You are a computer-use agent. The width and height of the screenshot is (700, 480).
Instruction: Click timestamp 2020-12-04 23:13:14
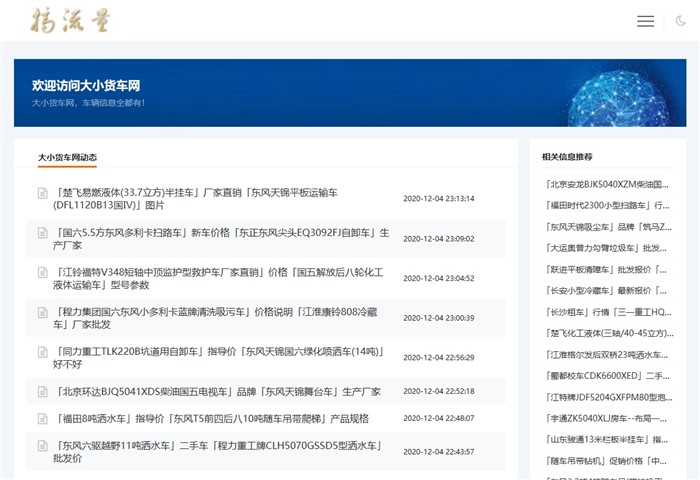pyautogui.click(x=438, y=199)
